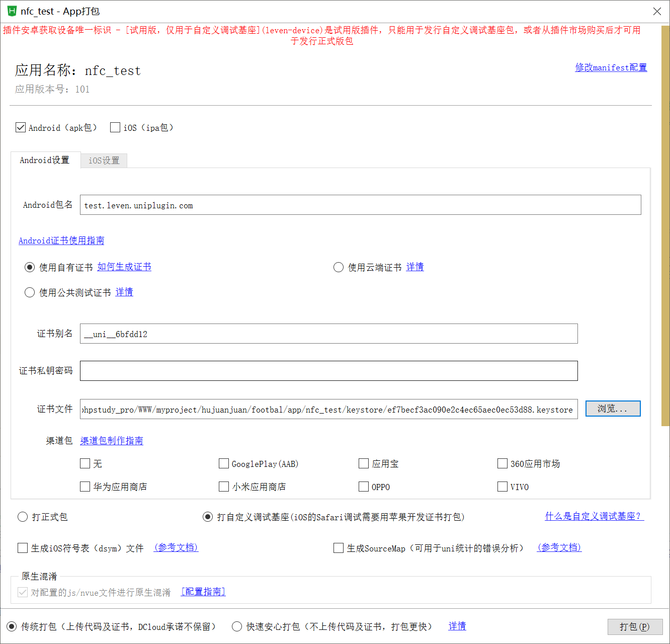Image resolution: width=670 pixels, height=644 pixels.
Task: Uncheck the Android (apk包) checkbox
Action: click(20, 127)
